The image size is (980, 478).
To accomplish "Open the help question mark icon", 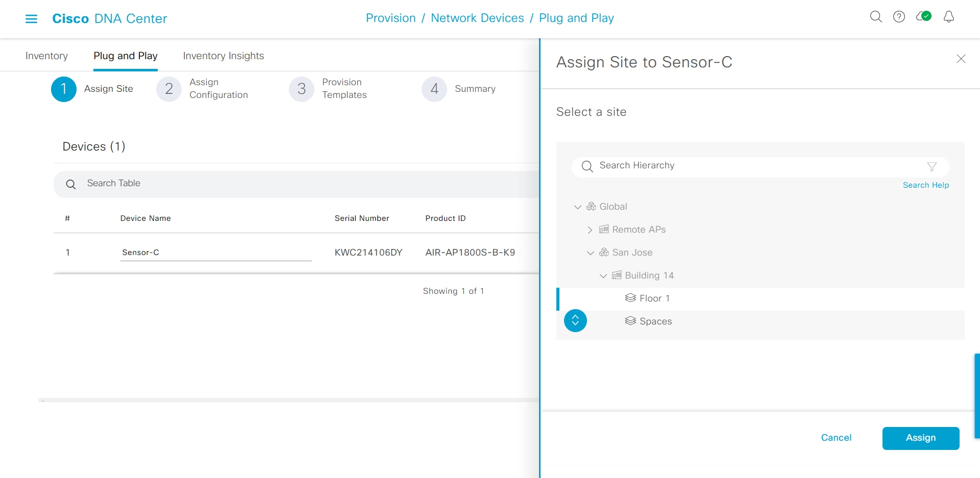I will (899, 17).
